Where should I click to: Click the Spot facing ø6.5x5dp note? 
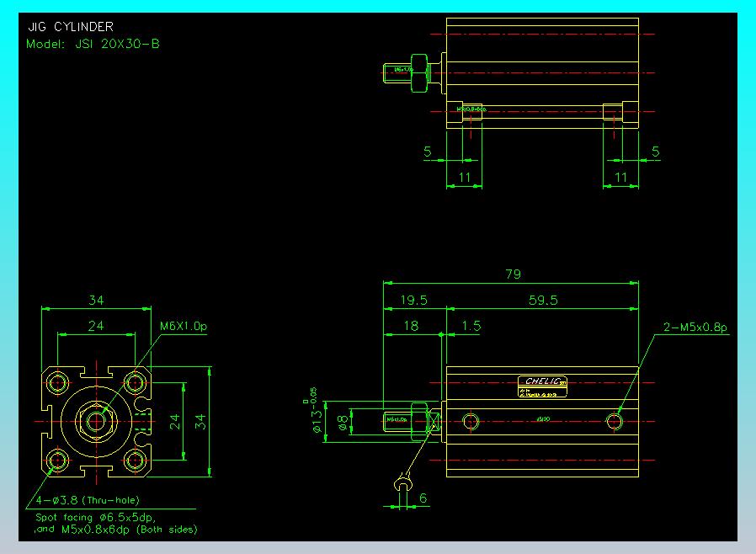pyautogui.click(x=95, y=517)
